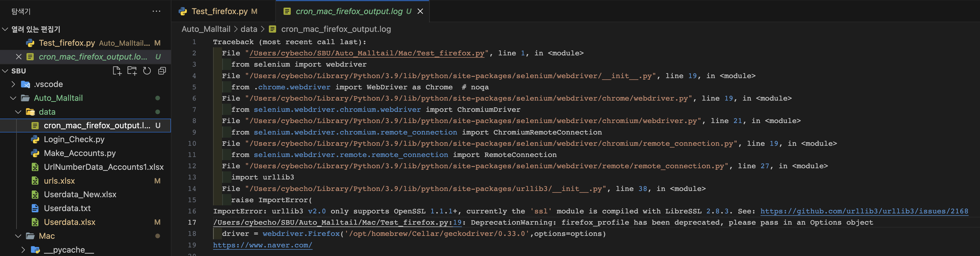Image resolution: width=980 pixels, height=256 pixels.
Task: Collapse all folders in explorer
Action: pos(162,71)
